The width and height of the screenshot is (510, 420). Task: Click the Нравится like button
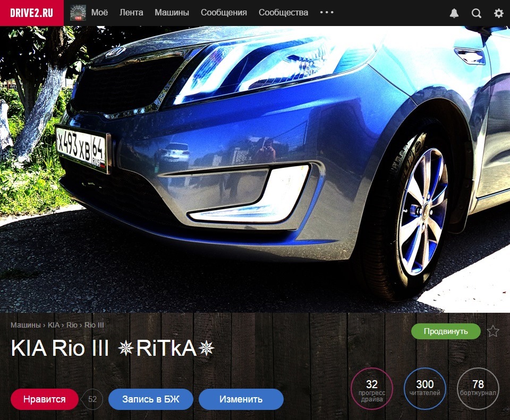(x=45, y=399)
